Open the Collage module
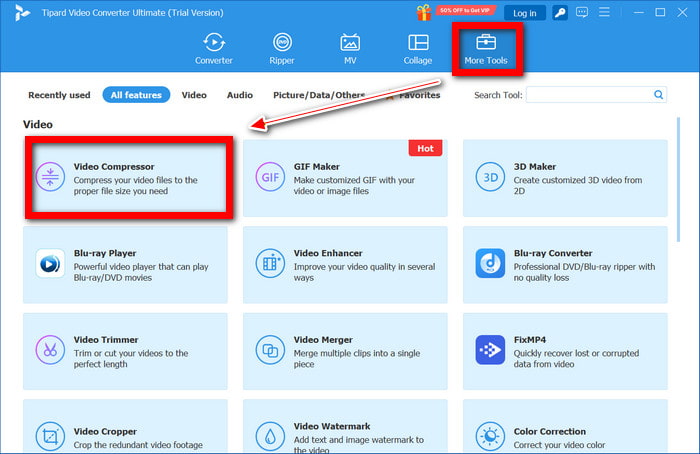700x454 pixels. pos(418,49)
